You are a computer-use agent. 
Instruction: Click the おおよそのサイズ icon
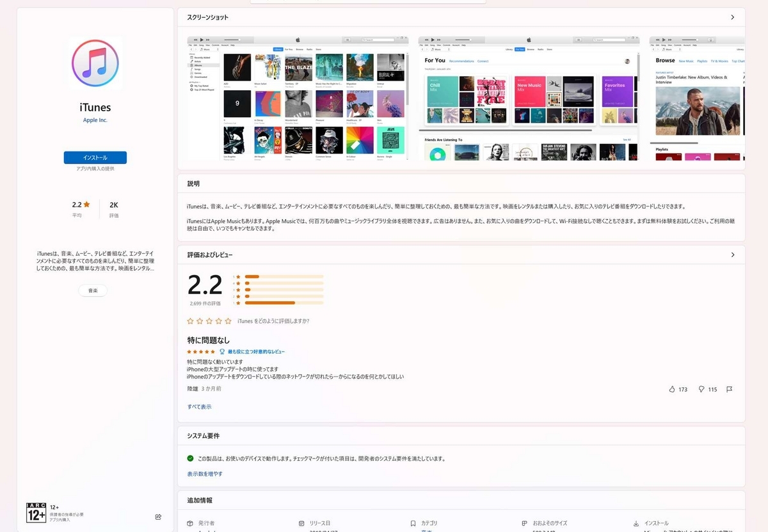pyautogui.click(x=524, y=523)
